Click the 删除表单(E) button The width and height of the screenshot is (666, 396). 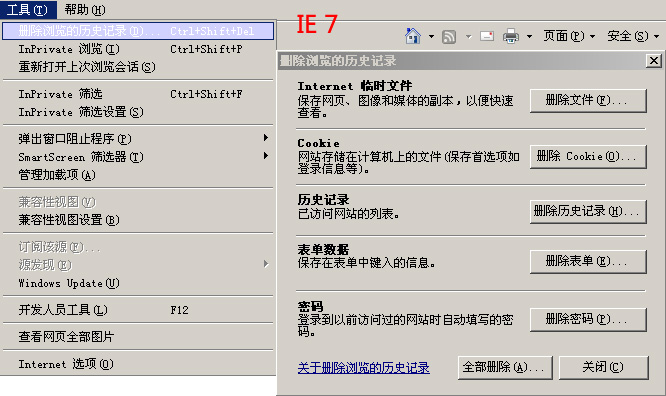coord(588,261)
